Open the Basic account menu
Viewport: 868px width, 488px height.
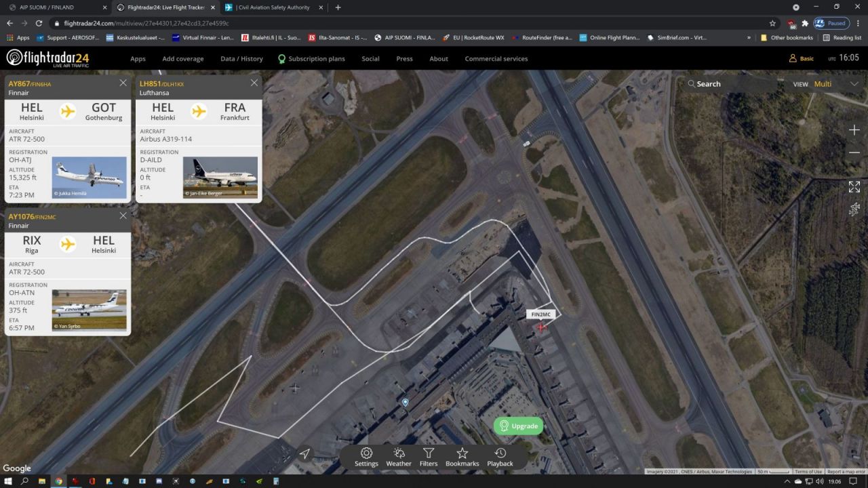[x=802, y=58]
